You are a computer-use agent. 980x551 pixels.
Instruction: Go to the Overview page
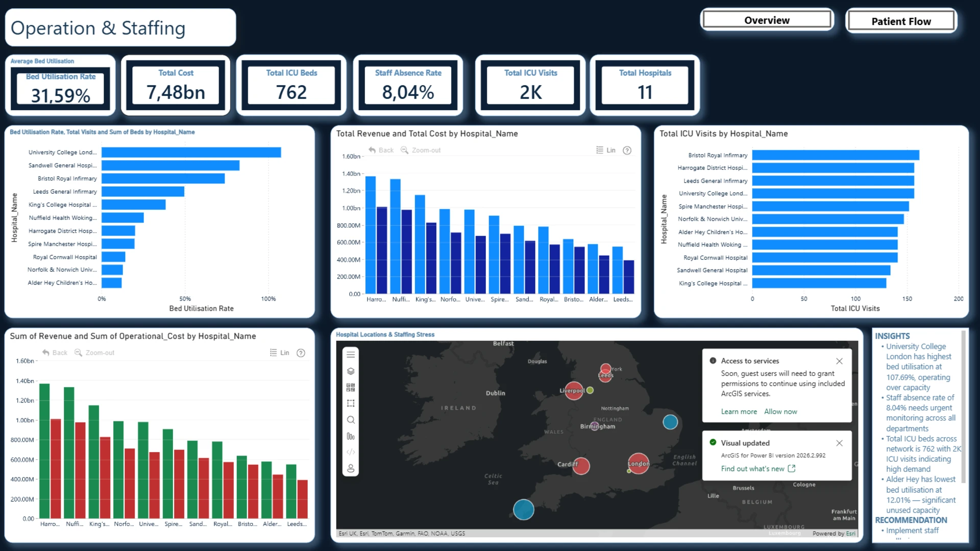767,20
